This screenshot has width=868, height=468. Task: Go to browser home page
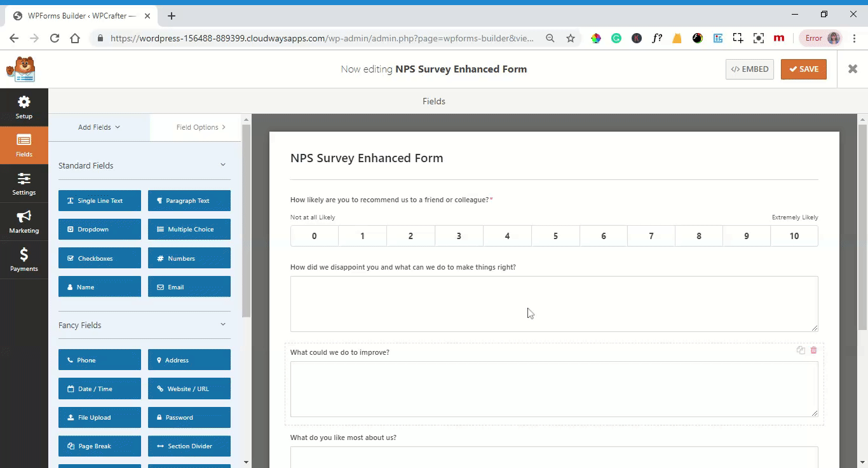pyautogui.click(x=75, y=38)
